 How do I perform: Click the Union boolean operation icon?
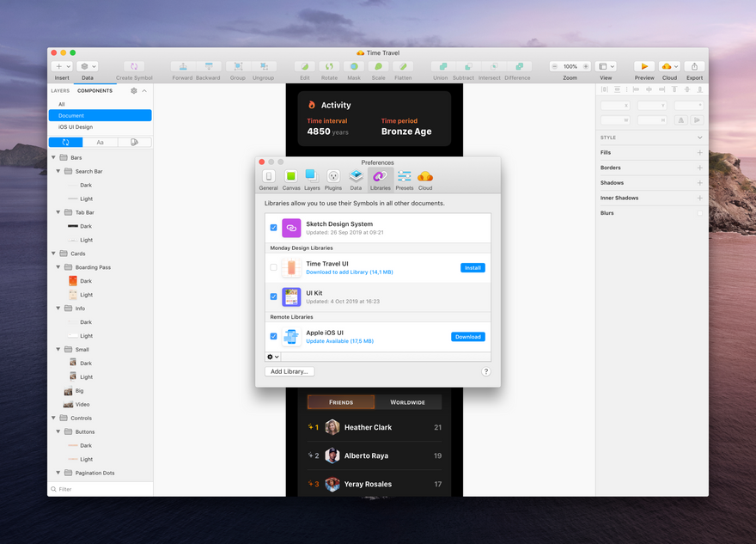point(442,66)
